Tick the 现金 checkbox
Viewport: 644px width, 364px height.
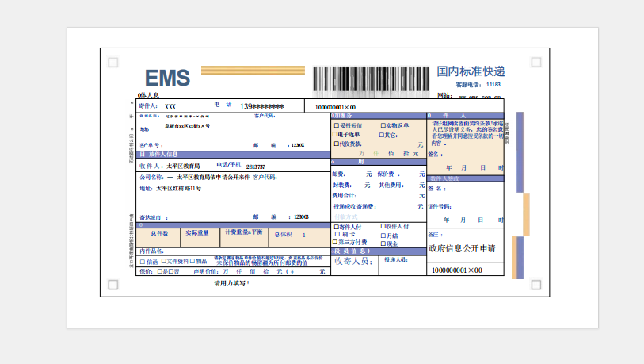(x=383, y=243)
